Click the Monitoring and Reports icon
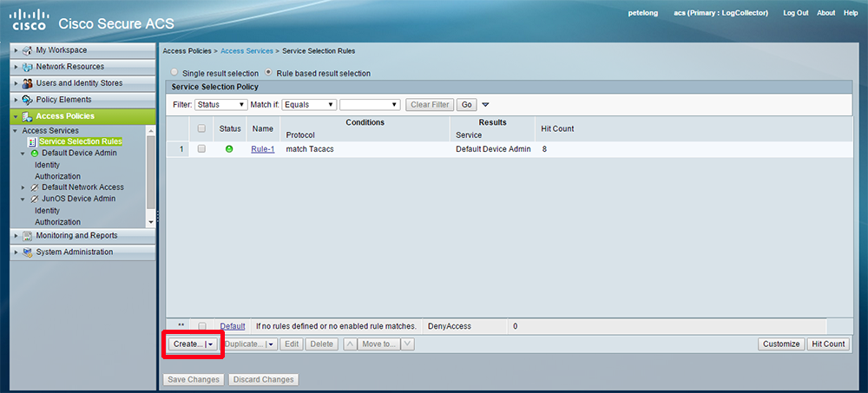This screenshot has width=868, height=393. pos(27,236)
